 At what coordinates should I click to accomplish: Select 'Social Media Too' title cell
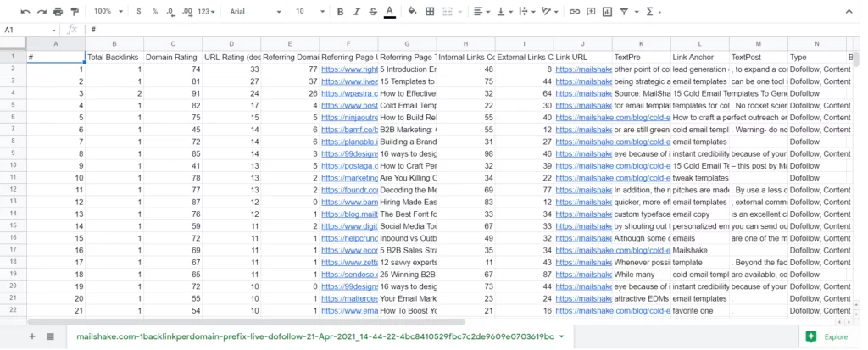pos(408,226)
